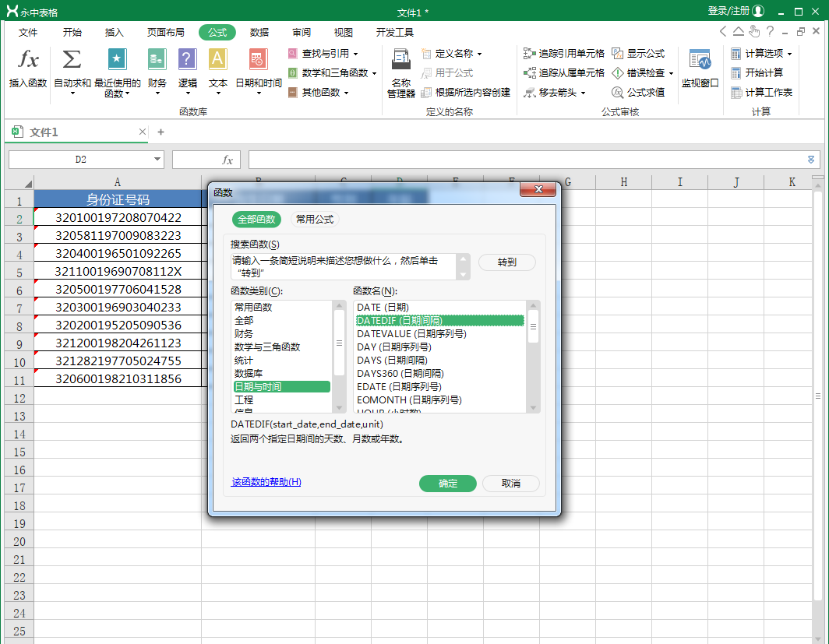Open the 页面布局 ribbon tab

(x=165, y=32)
